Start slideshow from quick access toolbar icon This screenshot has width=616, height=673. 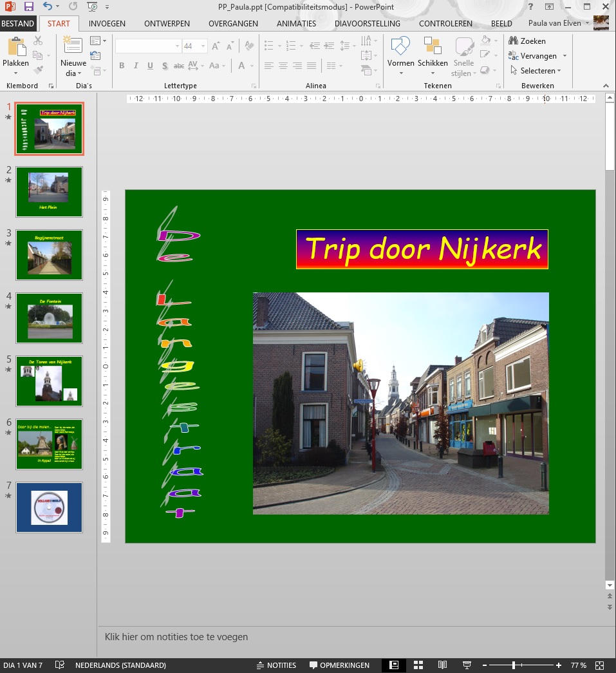[92, 6]
